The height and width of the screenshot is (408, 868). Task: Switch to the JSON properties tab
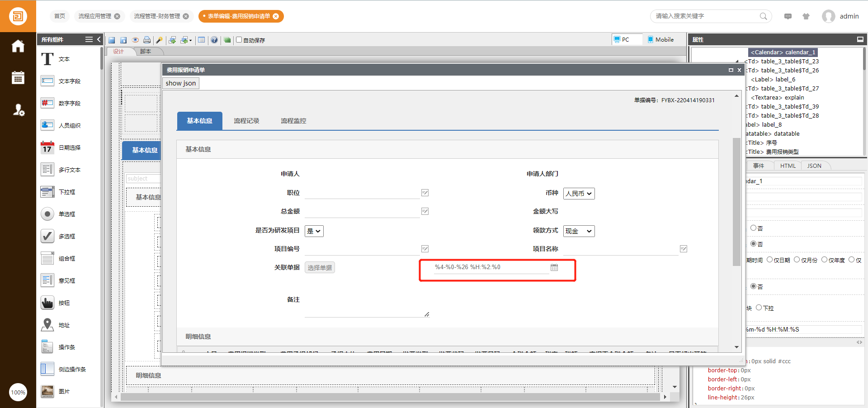click(814, 166)
